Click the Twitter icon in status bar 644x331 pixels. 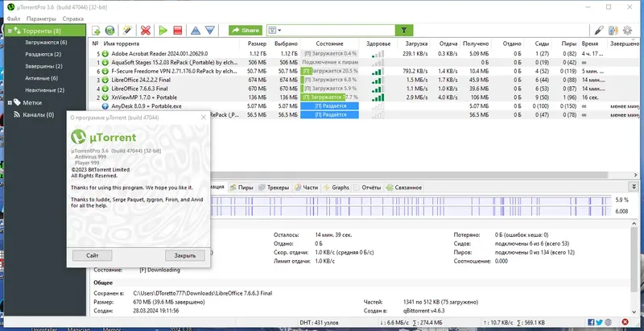click(599, 322)
